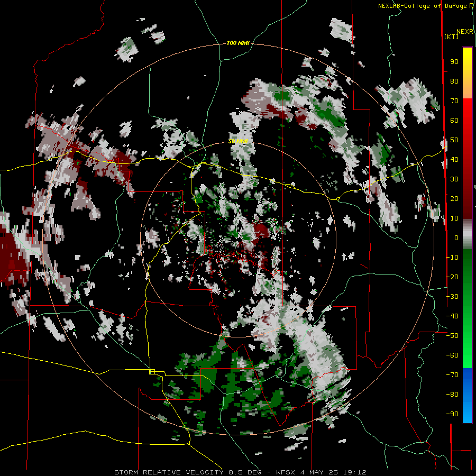
Task: Click the STORM RELATIVE VELOCITY caption text
Action: coord(169,472)
